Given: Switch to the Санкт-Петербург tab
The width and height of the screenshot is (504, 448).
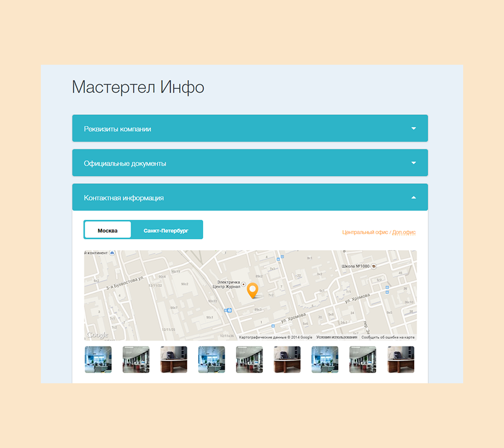Looking at the screenshot, I should 168,229.
